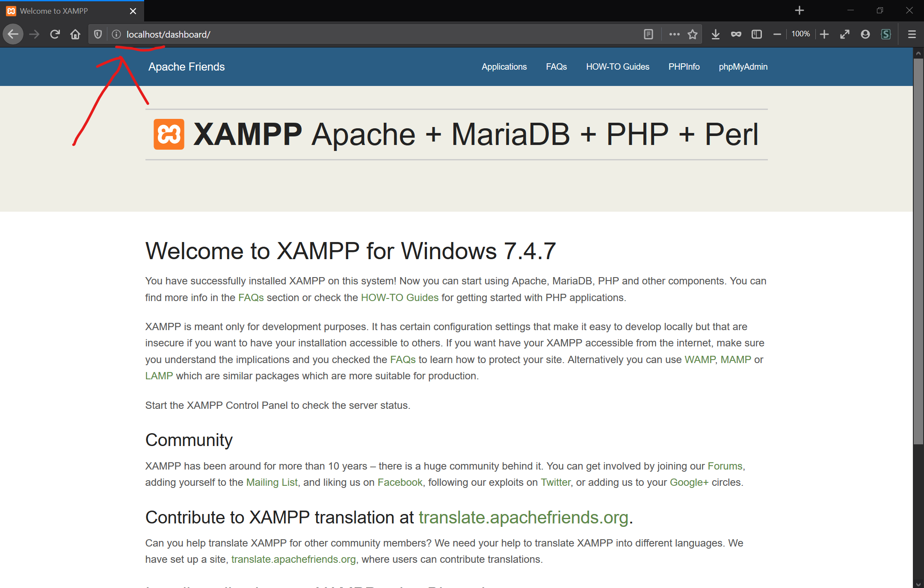The width and height of the screenshot is (924, 588).
Task: Reload the current page
Action: coord(55,34)
